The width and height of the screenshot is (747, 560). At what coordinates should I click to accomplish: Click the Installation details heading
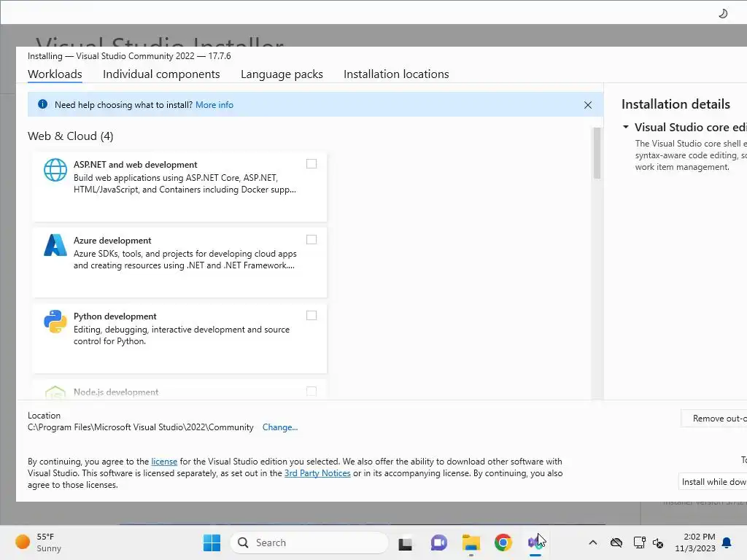coord(676,104)
